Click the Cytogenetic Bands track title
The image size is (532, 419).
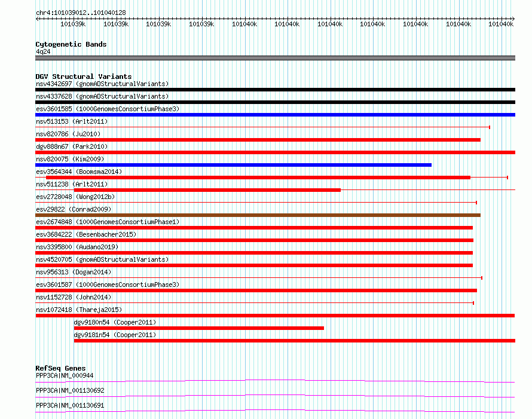pyautogui.click(x=71, y=44)
